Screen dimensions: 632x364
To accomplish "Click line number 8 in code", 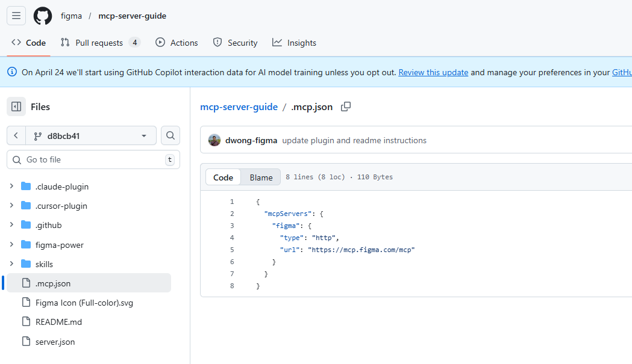I will [x=232, y=286].
